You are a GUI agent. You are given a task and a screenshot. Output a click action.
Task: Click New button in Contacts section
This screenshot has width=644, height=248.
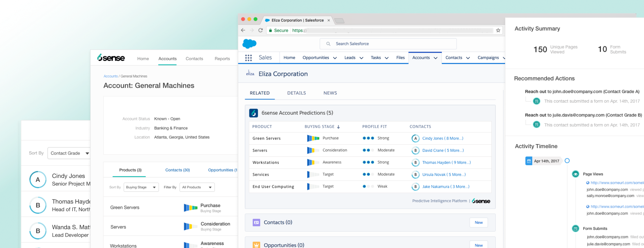478,223
